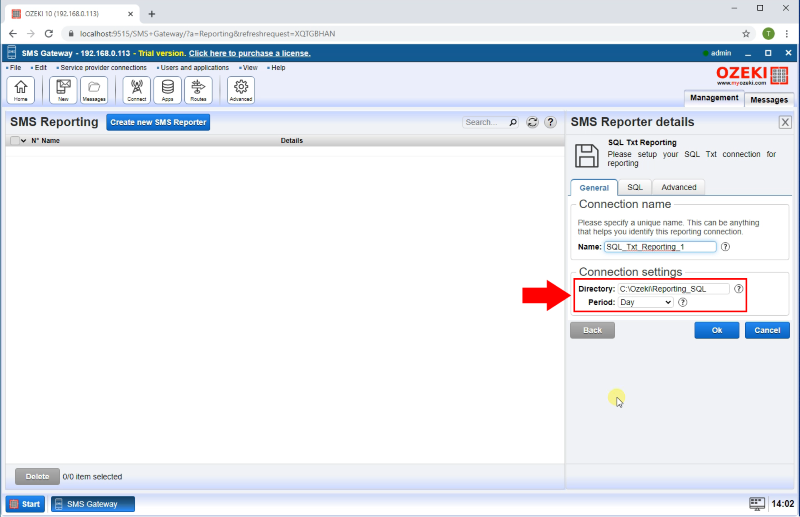
Task: Open Service provider connections menu
Action: click(102, 67)
